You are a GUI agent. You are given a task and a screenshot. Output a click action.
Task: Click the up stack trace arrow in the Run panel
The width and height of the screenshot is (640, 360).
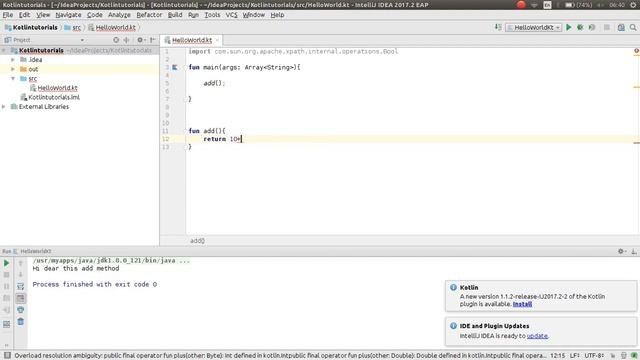click(x=20, y=263)
